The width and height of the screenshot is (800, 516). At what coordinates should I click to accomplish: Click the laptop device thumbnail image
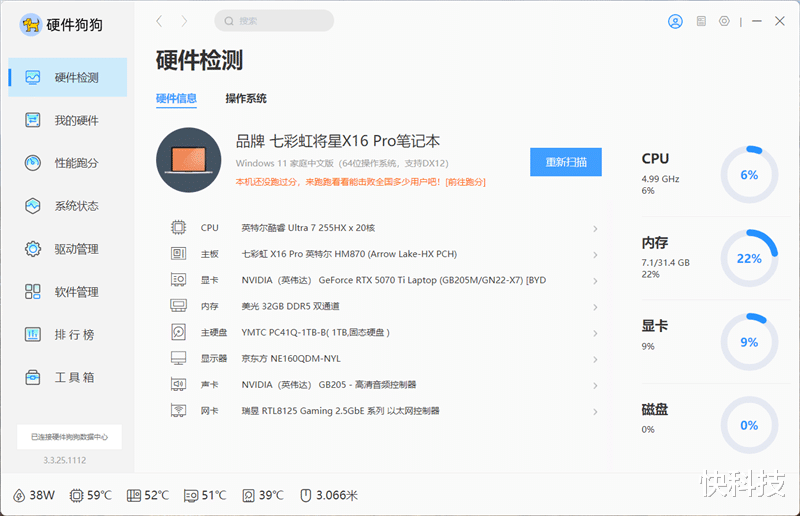click(x=189, y=160)
